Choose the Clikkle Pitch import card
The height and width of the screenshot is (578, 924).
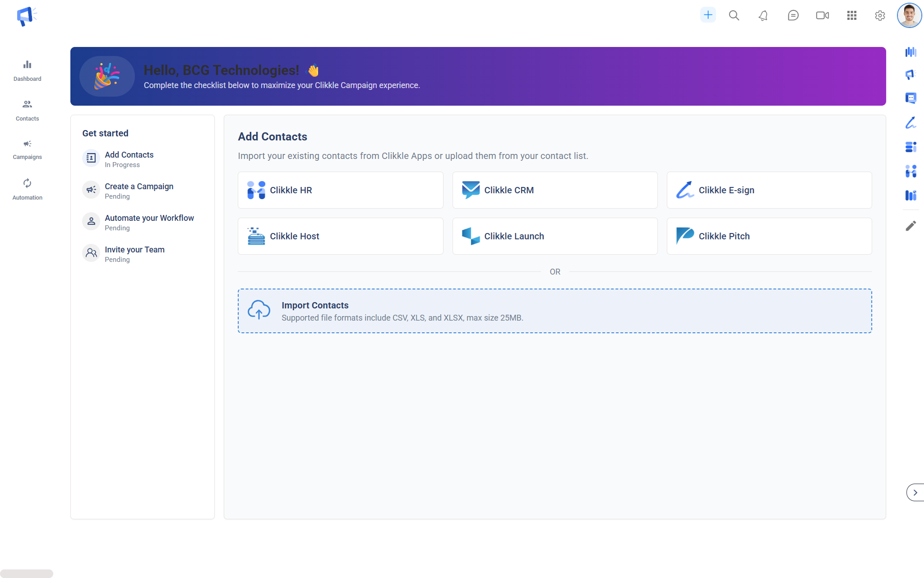tap(769, 236)
